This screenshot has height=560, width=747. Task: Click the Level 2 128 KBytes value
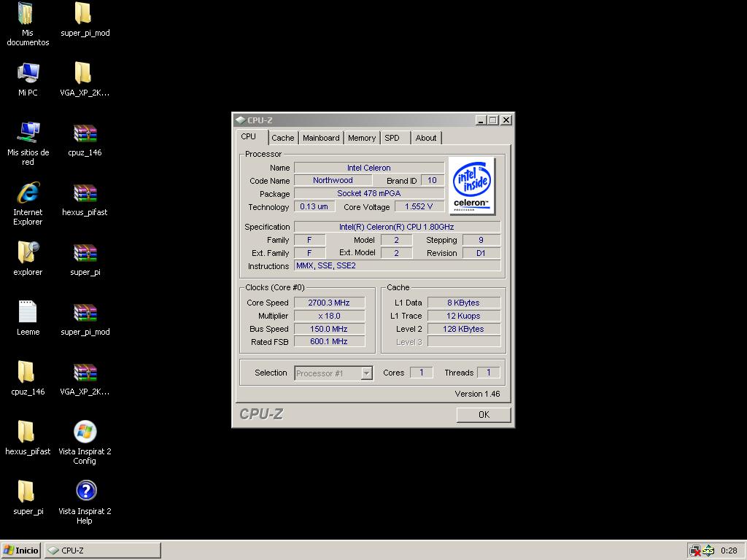pos(463,329)
